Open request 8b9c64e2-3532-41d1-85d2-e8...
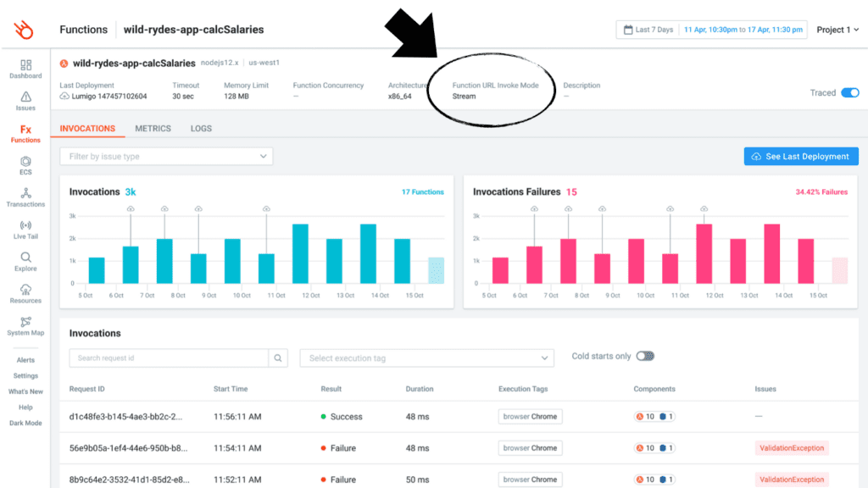868x488 pixels. pos(130,480)
